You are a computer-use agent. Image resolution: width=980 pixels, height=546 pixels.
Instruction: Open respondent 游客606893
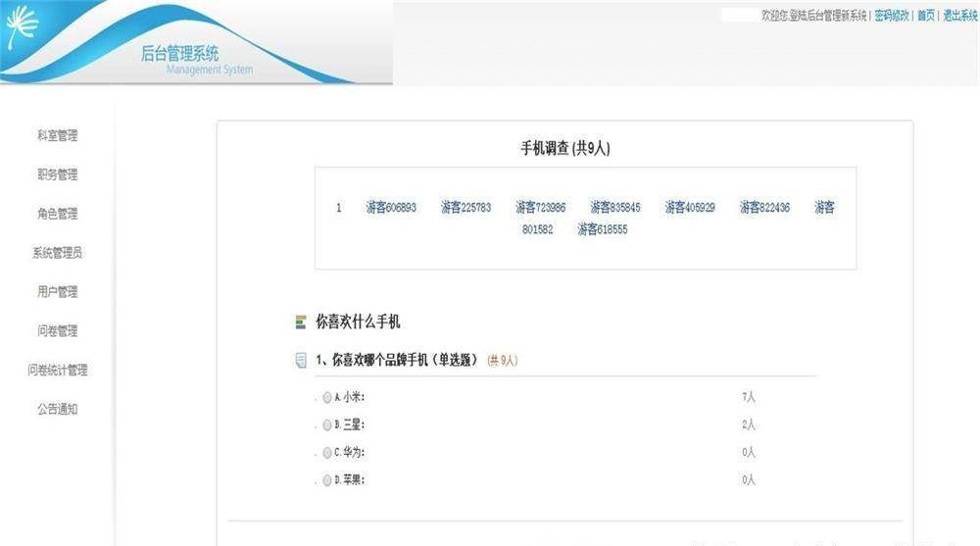391,207
